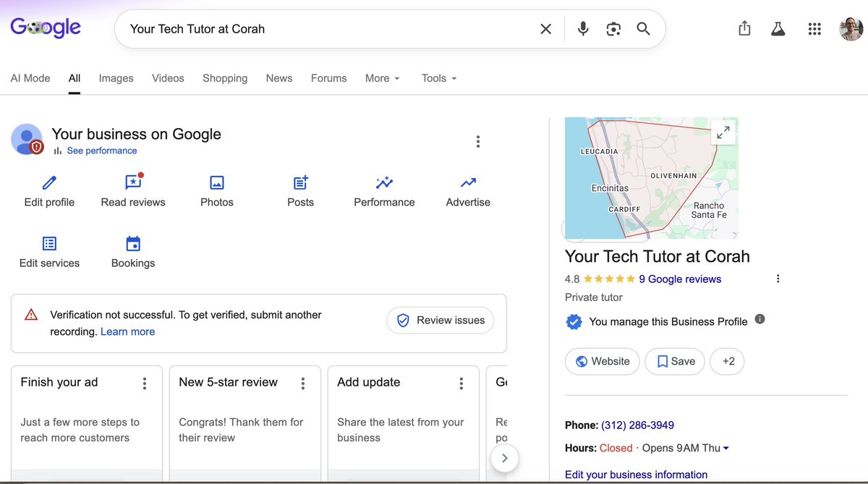Open Finish your ad card menu

click(145, 383)
